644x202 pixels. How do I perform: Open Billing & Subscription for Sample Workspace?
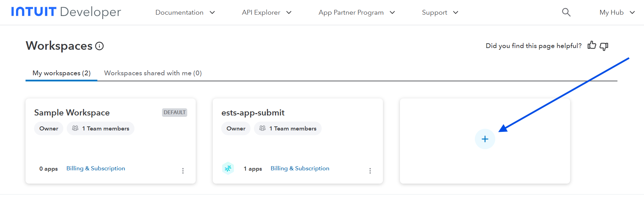(x=96, y=168)
